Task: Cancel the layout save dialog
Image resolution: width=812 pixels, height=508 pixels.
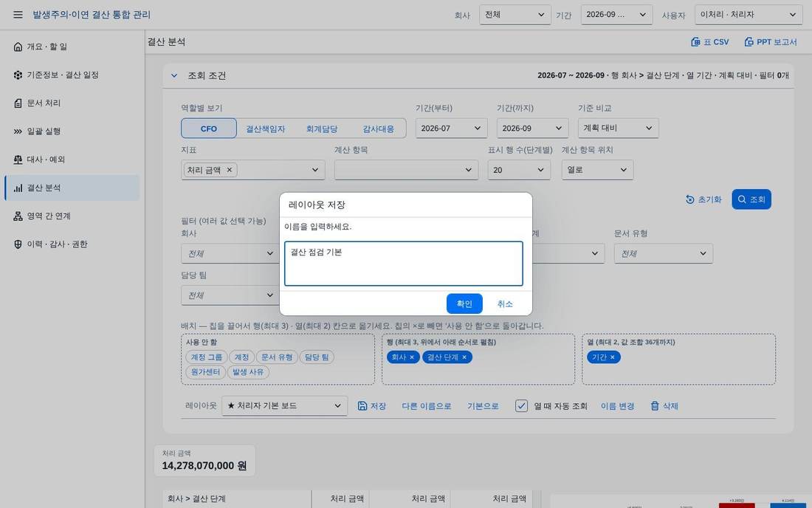Action: [x=504, y=303]
